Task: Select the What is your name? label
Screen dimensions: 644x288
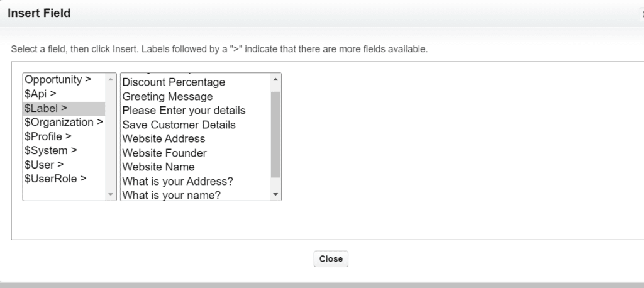Action: [171, 195]
